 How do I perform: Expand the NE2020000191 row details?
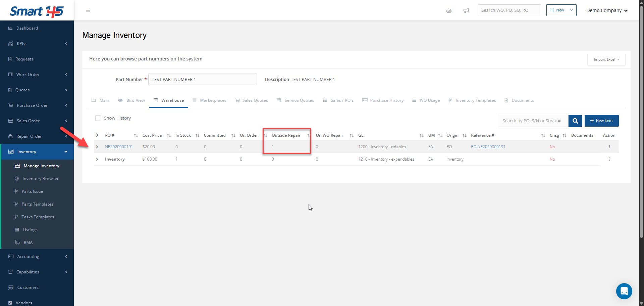click(97, 147)
